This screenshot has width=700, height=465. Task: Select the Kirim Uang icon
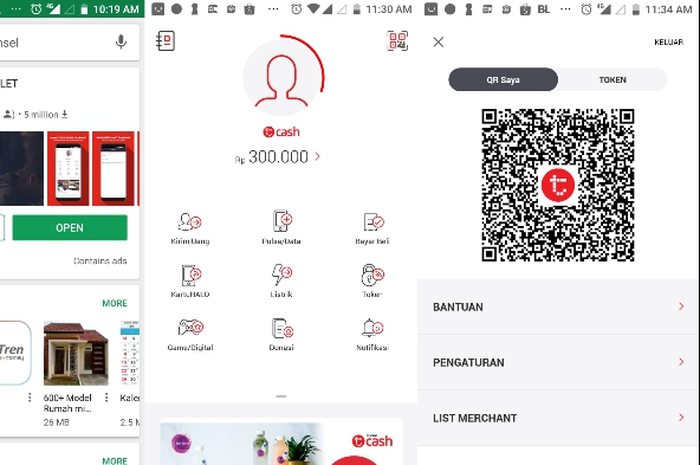[x=190, y=222]
